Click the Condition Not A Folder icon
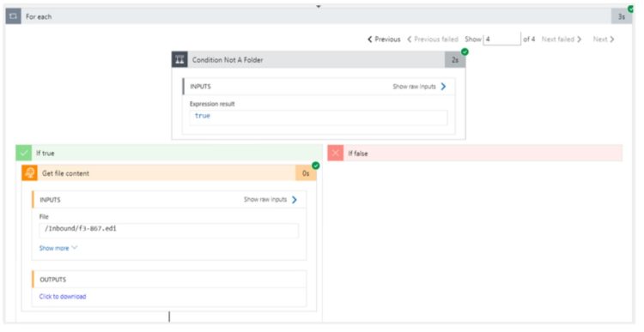 tap(179, 59)
